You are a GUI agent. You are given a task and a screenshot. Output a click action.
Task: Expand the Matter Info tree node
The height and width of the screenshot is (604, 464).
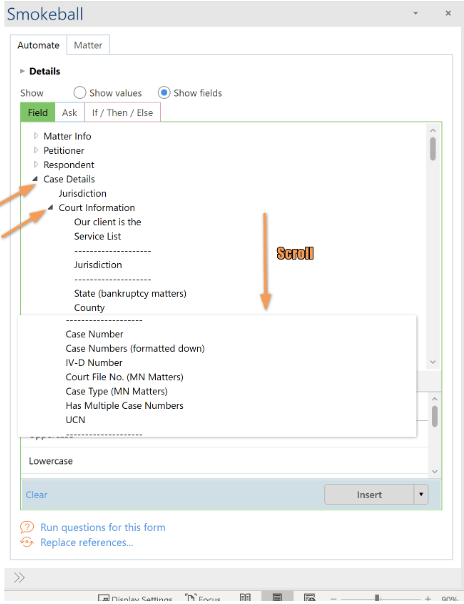[36, 136]
